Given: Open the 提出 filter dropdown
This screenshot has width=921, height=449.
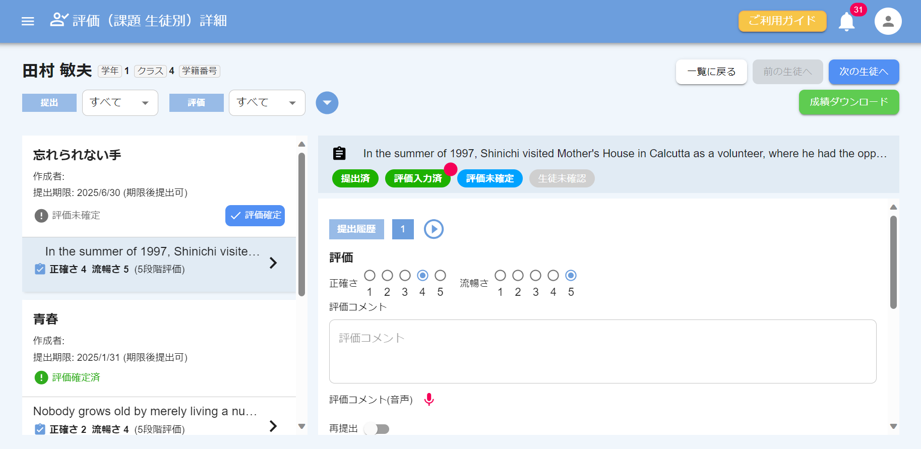Looking at the screenshot, I should pos(120,102).
